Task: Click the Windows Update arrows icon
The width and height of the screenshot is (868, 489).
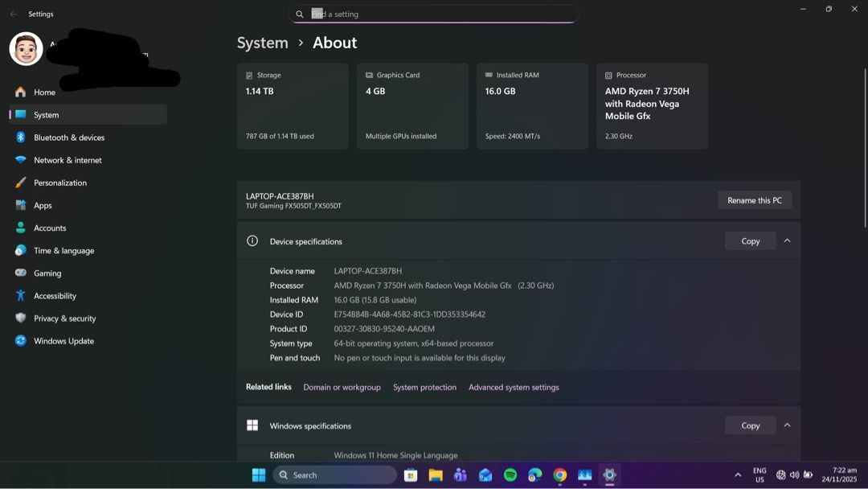Action: click(20, 341)
